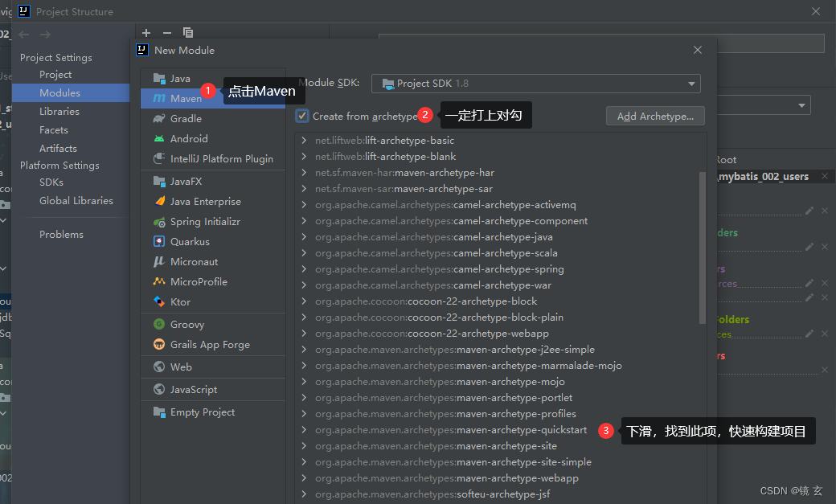This screenshot has width=836, height=504.
Task: Select maven-archetype-marmalade-mojo in list
Action: pos(468,365)
